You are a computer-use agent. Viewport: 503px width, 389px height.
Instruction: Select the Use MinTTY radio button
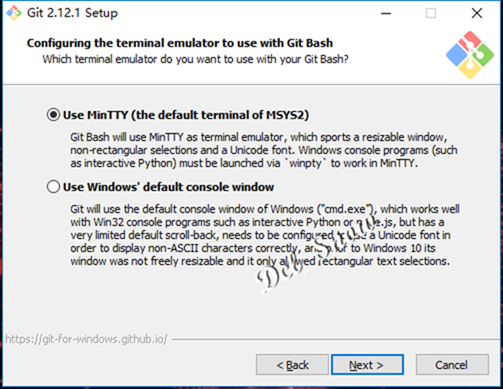coord(53,115)
